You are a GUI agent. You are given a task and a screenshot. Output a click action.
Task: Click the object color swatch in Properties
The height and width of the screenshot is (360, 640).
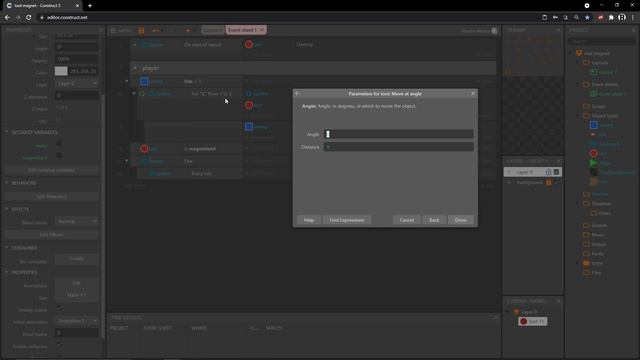(61, 71)
